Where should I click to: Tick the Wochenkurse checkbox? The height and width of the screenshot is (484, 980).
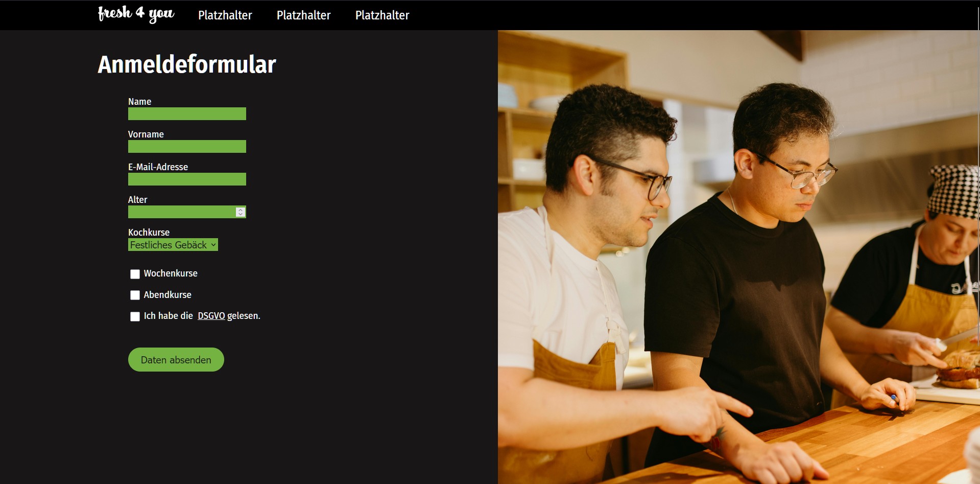(135, 274)
